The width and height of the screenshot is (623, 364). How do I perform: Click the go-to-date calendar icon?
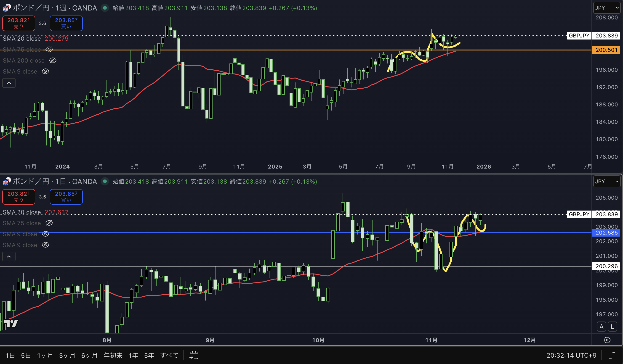coord(194,355)
